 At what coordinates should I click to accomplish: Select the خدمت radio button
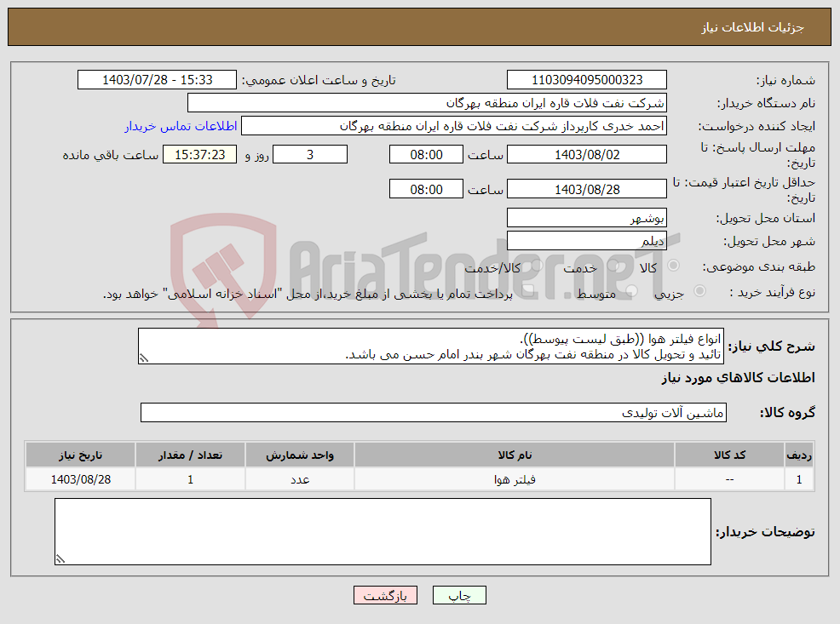(x=613, y=266)
